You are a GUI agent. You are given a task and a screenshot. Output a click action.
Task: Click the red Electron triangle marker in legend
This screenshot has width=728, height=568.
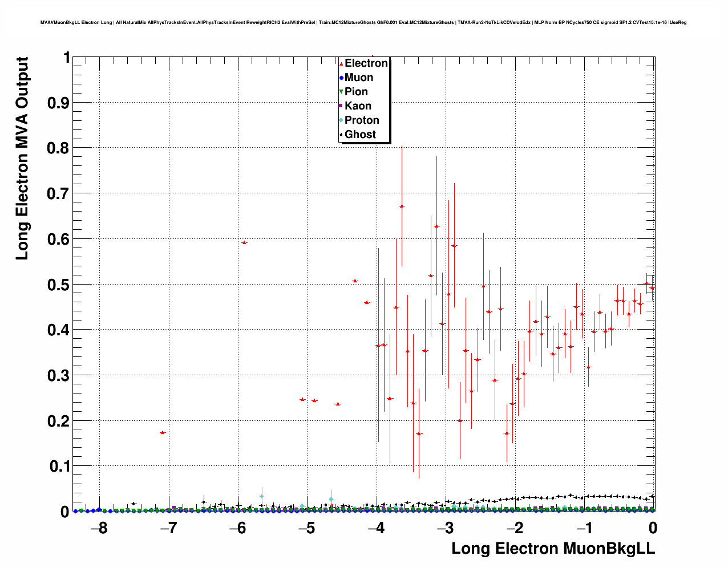point(341,64)
